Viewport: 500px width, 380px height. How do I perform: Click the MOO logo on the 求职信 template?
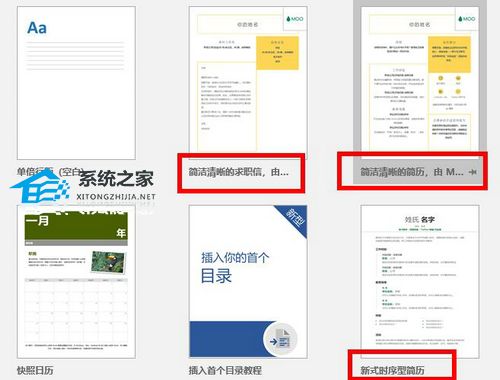tap(295, 19)
